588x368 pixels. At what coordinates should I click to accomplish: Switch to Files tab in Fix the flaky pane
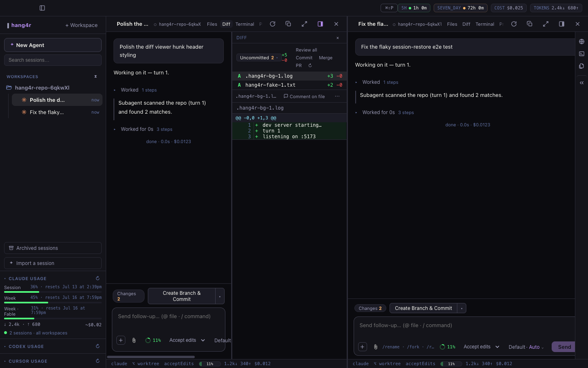[x=452, y=24]
